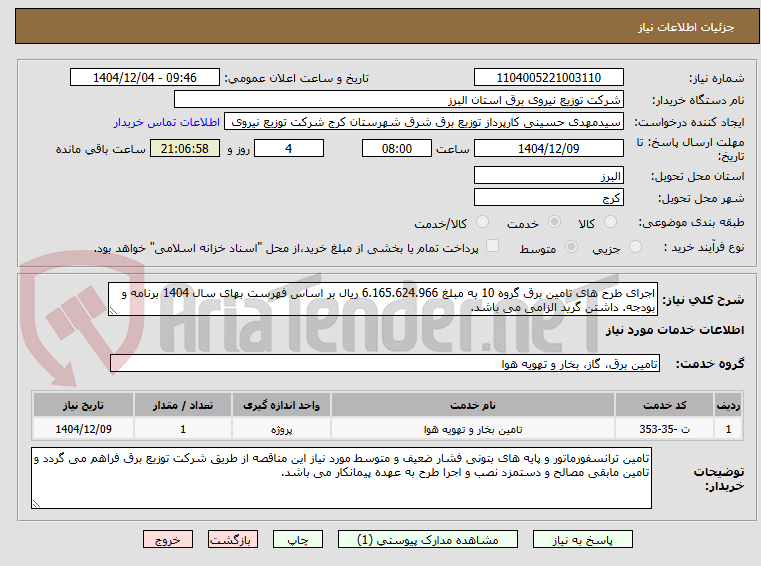Viewport: 761px width, 566px height.
Task: Click the service name cell تامین بخار و تهویه هوا
Action: coord(473,429)
